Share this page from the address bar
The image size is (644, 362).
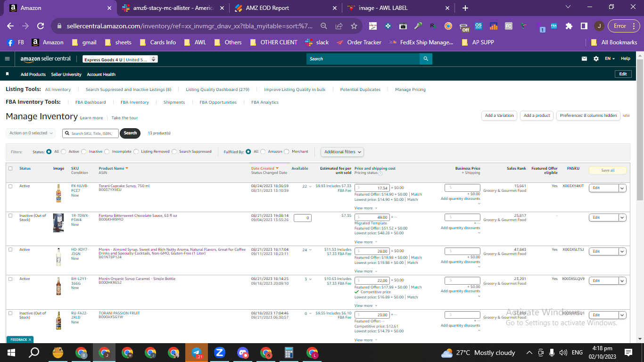tap(339, 26)
